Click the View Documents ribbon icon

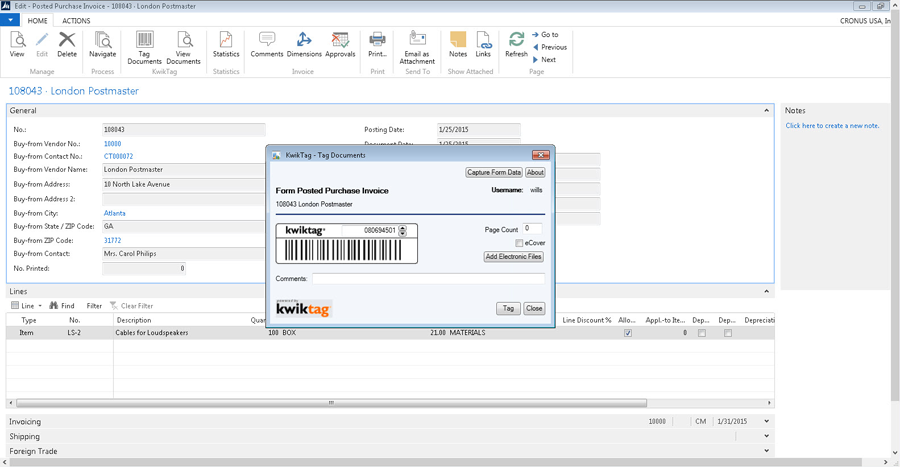[x=184, y=48]
